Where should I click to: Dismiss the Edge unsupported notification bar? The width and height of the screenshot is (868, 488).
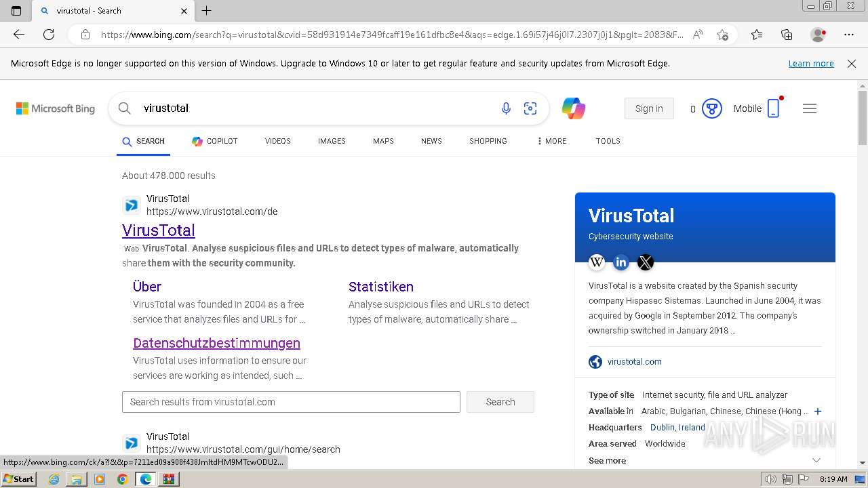852,64
